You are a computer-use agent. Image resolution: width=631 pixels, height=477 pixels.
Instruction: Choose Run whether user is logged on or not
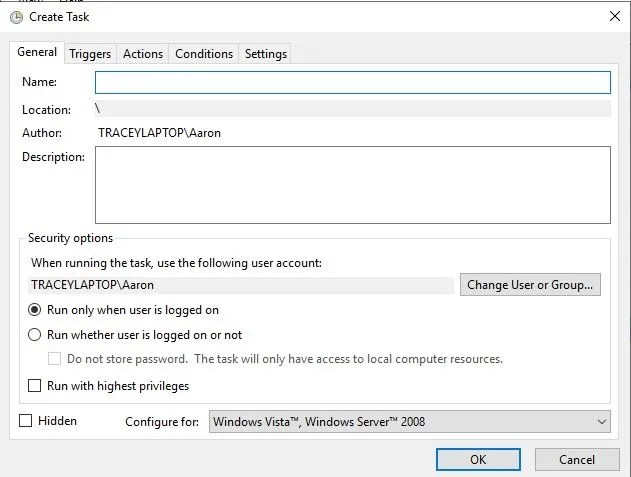(35, 335)
